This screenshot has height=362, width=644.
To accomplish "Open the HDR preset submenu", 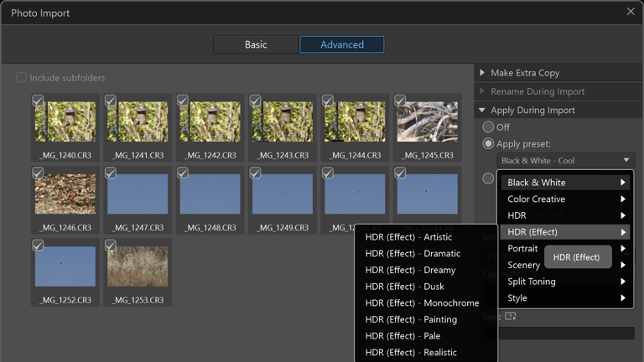I will pyautogui.click(x=565, y=215).
